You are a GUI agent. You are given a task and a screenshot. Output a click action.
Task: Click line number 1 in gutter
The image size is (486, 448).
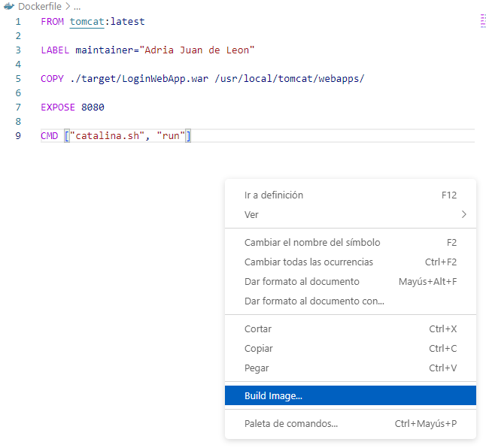[x=18, y=22]
